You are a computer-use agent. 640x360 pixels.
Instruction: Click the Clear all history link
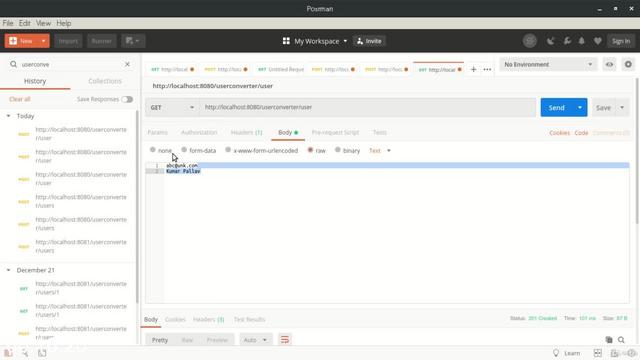click(x=20, y=99)
